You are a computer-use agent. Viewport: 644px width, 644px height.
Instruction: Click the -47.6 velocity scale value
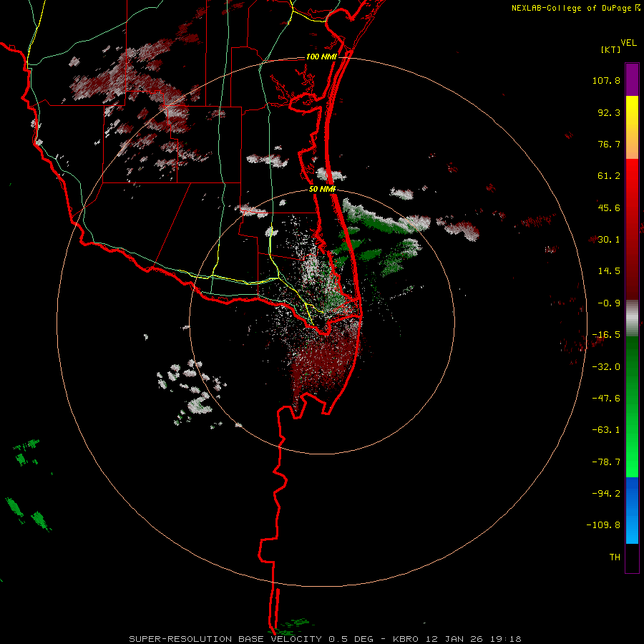pos(606,399)
